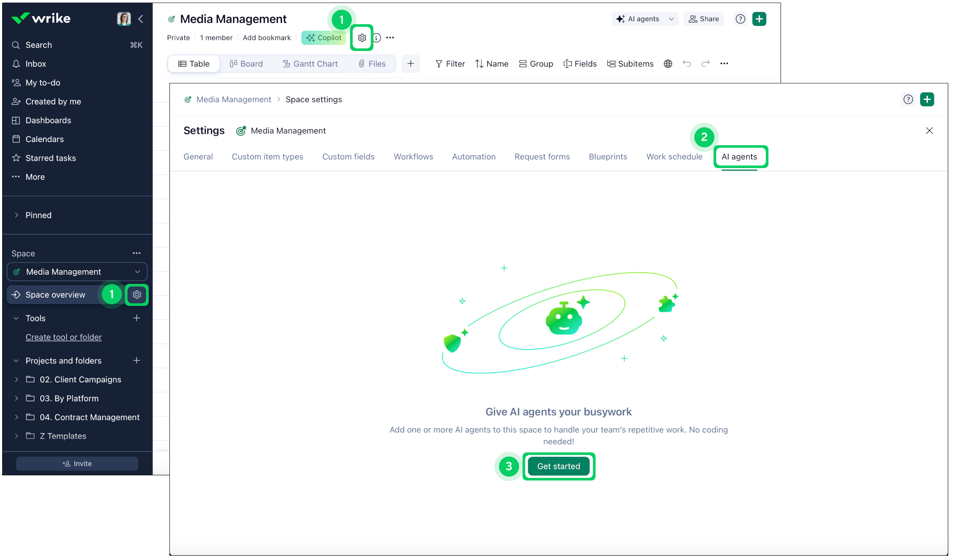The image size is (953, 560).
Task: Open space settings gear next to Copilot
Action: [362, 38]
